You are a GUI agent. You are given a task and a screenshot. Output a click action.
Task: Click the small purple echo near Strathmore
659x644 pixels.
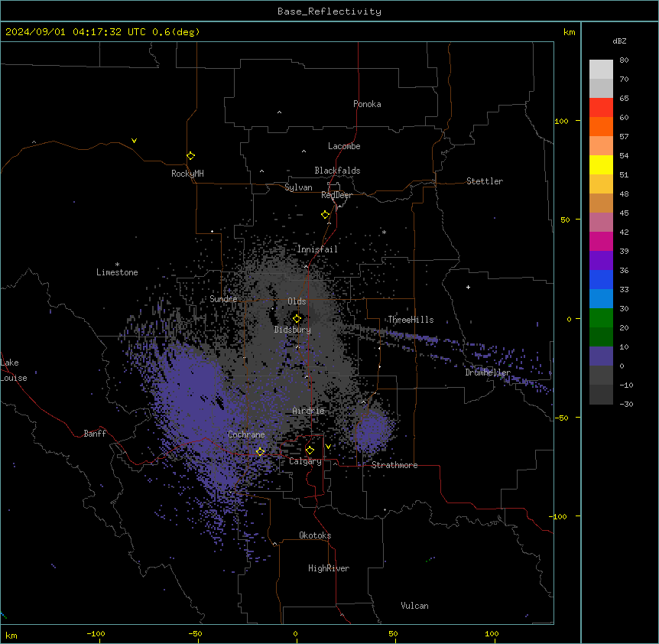pyautogui.click(x=374, y=430)
